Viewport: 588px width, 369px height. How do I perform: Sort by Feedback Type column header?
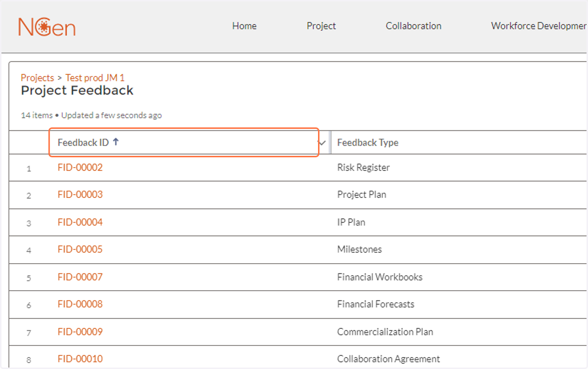click(x=367, y=143)
